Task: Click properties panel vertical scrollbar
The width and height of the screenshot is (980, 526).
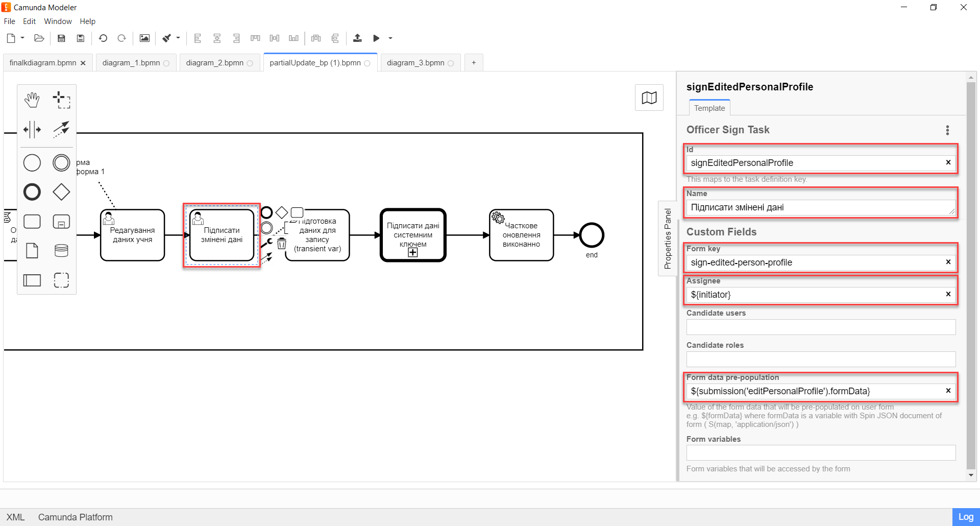Action: [x=971, y=276]
